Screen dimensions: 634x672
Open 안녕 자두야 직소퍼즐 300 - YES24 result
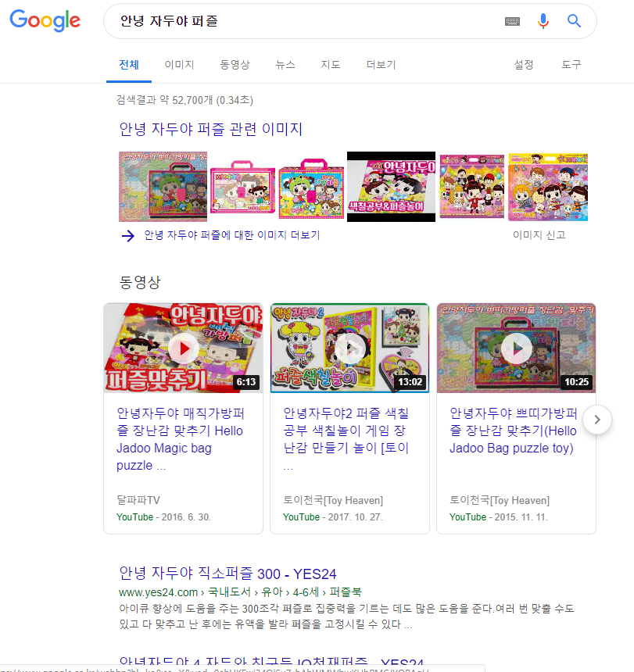227,574
